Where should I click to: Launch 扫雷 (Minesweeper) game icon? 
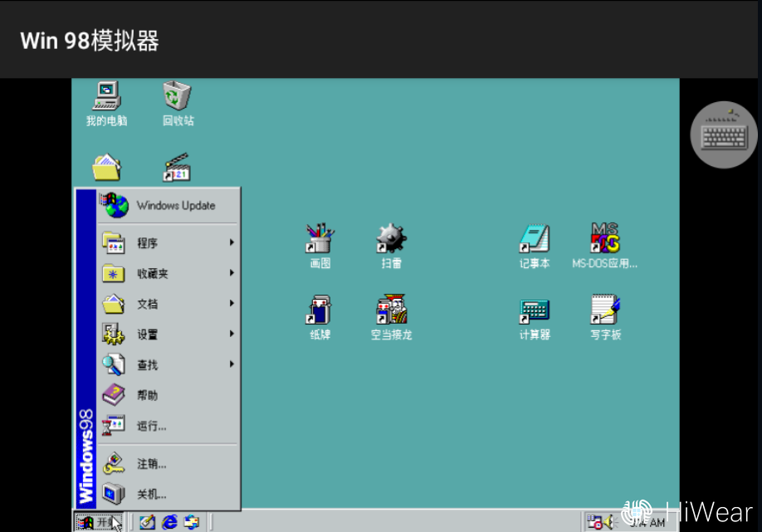391,239
